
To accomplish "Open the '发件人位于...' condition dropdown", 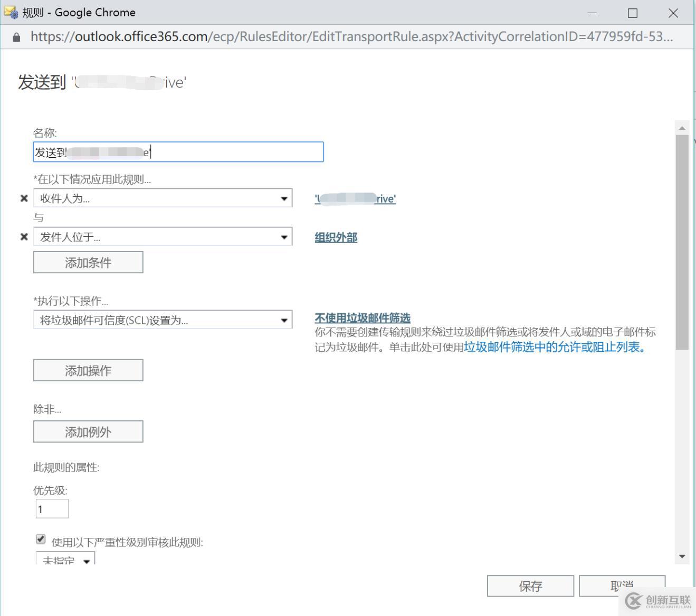I will tap(163, 237).
